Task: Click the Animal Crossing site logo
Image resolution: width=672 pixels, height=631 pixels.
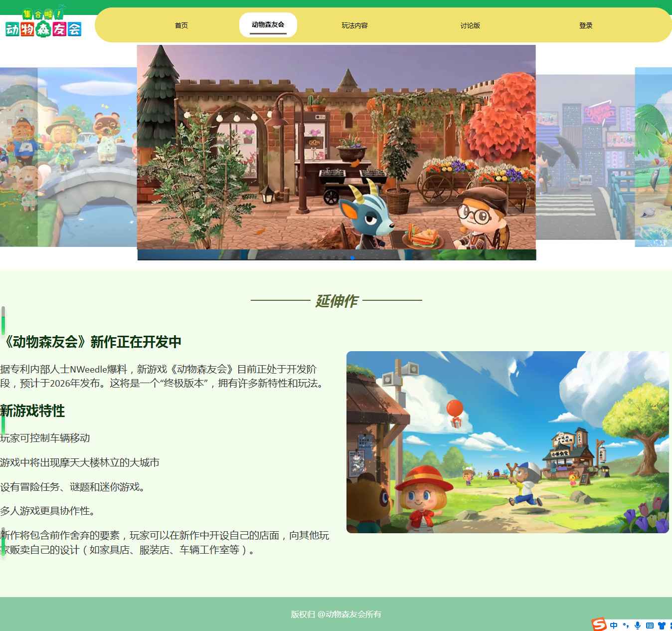Action: [43, 23]
